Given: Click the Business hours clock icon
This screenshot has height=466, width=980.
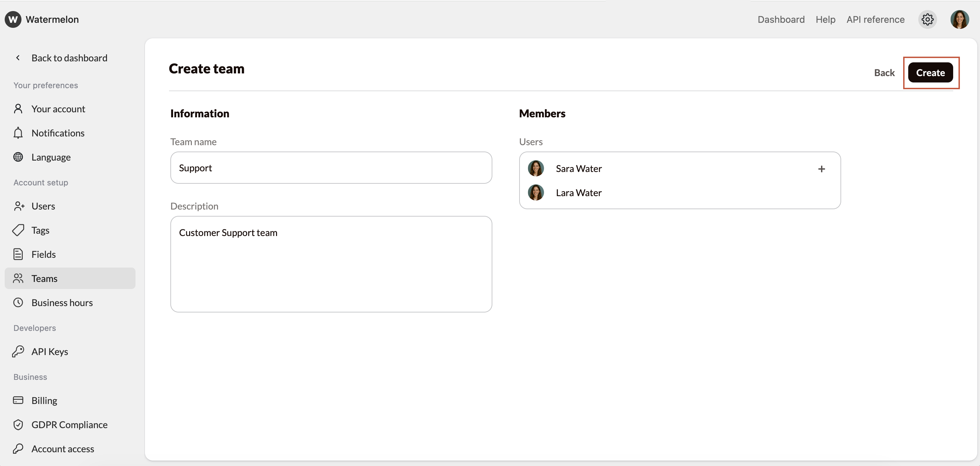Looking at the screenshot, I should click(x=18, y=303).
